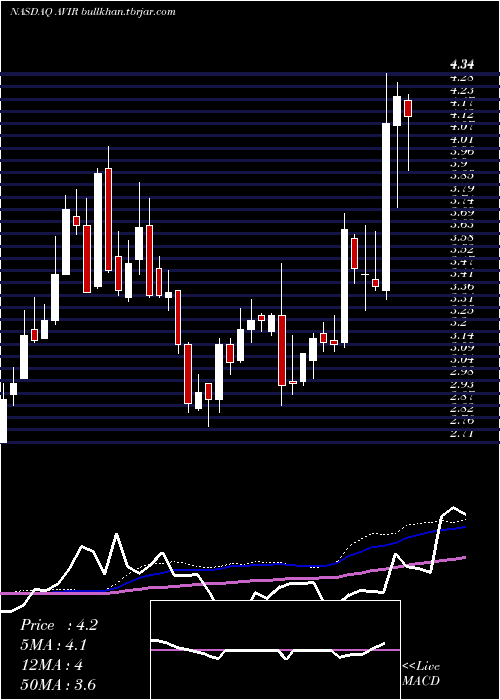Select the 3.36 price axis label
Viewport: 500px width, 700px height.
462,287
